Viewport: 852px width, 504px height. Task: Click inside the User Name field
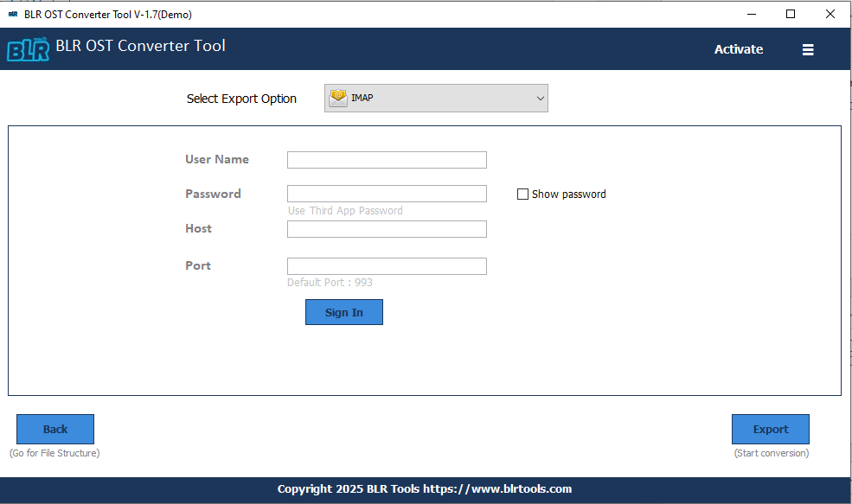coord(386,159)
